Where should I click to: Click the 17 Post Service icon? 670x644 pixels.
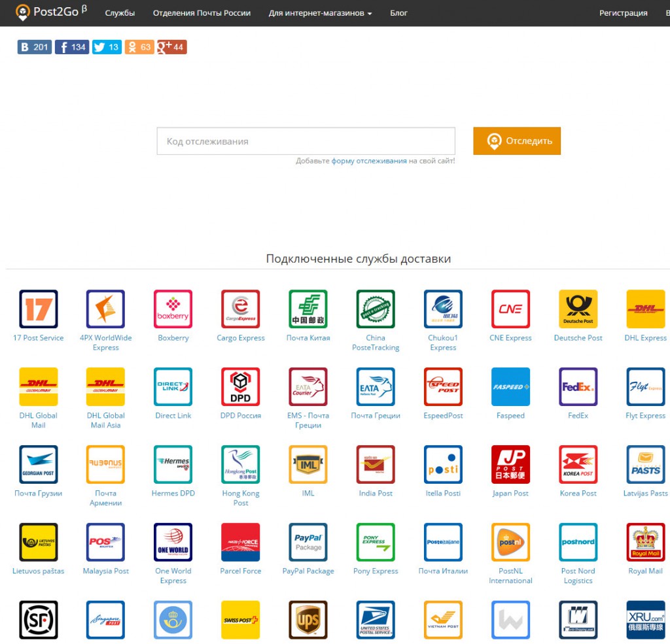click(x=39, y=309)
